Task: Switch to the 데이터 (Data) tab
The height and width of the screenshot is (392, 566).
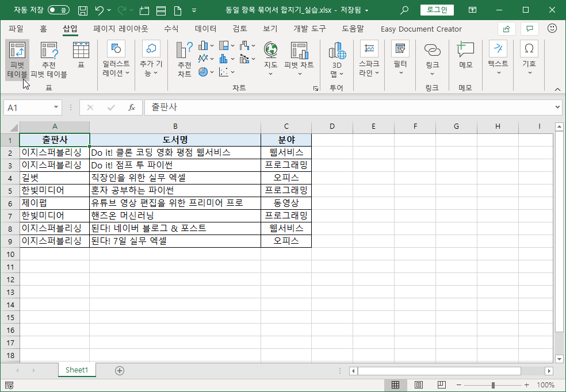Action: pyautogui.click(x=205, y=29)
